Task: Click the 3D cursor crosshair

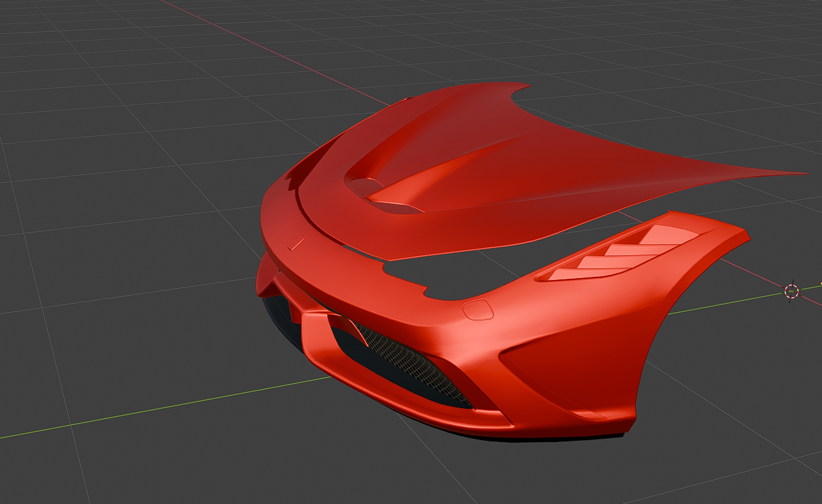Action: (x=791, y=291)
